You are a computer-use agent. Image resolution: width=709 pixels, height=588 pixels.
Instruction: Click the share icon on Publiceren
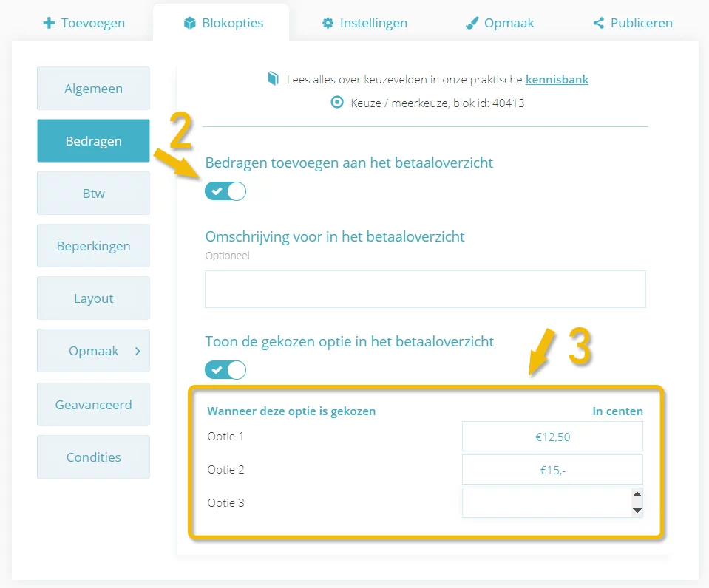[599, 23]
